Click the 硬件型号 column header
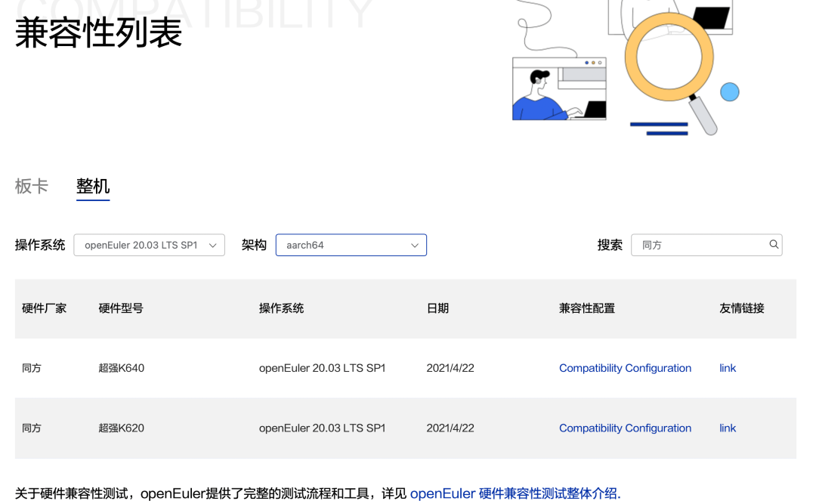 point(121,308)
